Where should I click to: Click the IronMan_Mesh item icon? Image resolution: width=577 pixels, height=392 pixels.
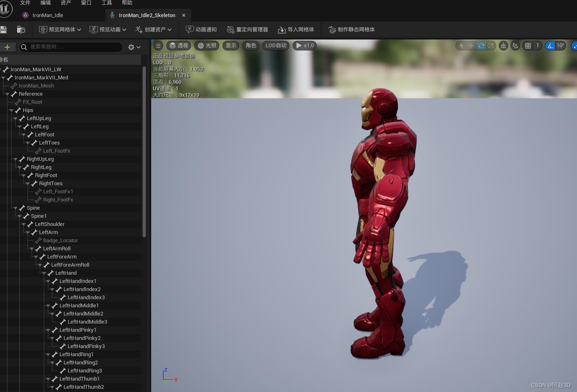14,85
